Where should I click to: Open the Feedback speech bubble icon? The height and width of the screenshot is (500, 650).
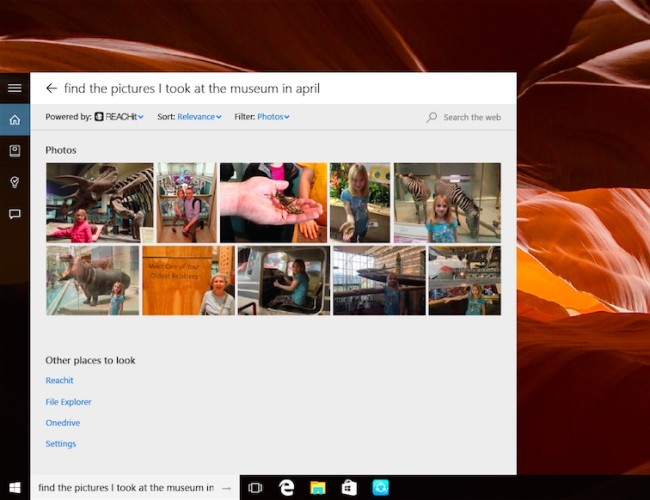pos(14,214)
